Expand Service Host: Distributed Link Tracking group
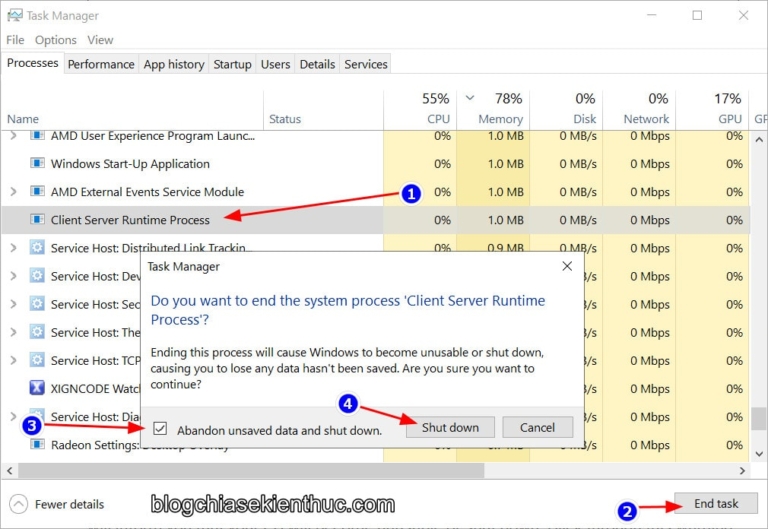768x529 pixels. (13, 248)
